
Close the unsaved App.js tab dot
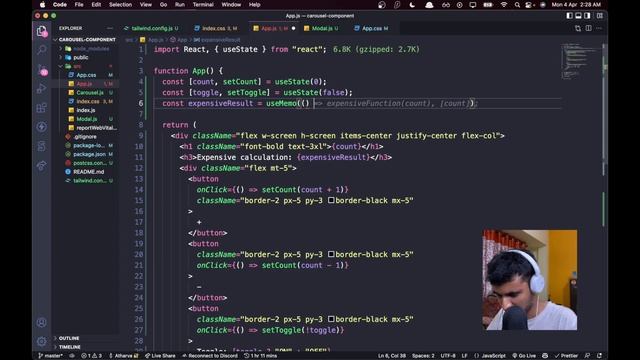[293, 28]
